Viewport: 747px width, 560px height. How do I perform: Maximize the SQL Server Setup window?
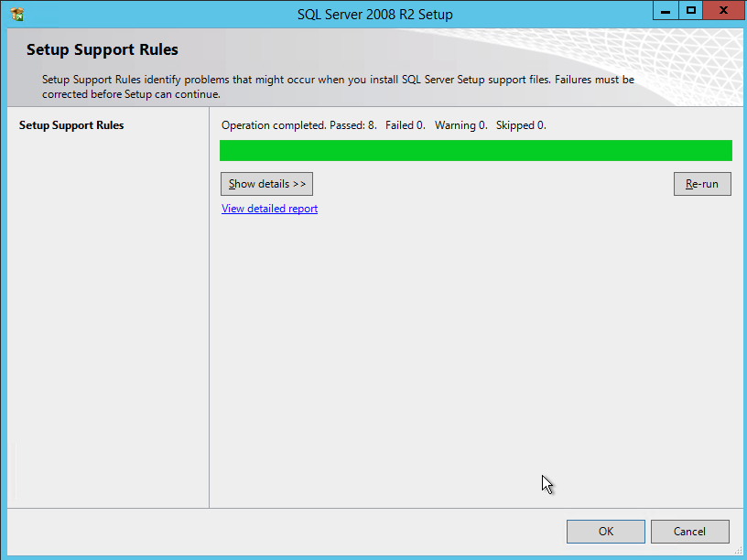pos(691,10)
